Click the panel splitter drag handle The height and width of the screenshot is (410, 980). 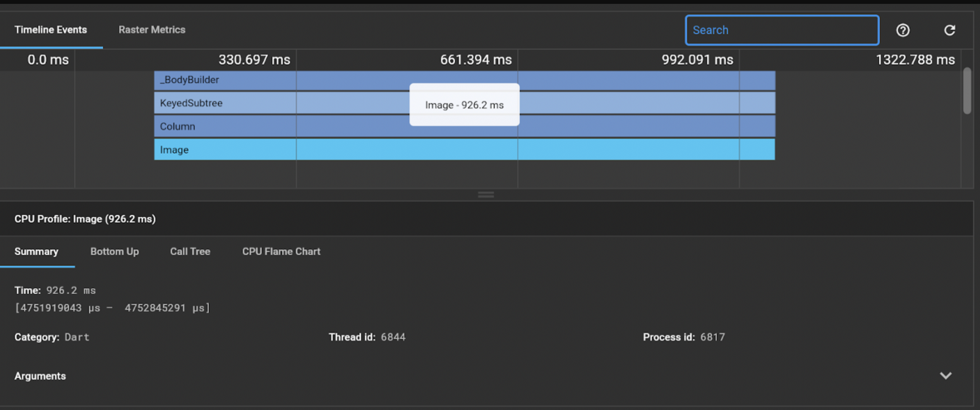click(486, 195)
